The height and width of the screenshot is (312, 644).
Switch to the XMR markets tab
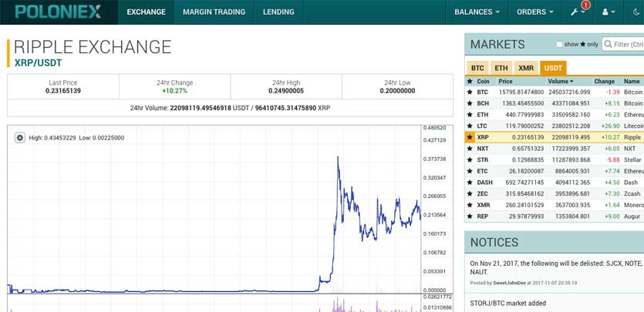pyautogui.click(x=525, y=68)
